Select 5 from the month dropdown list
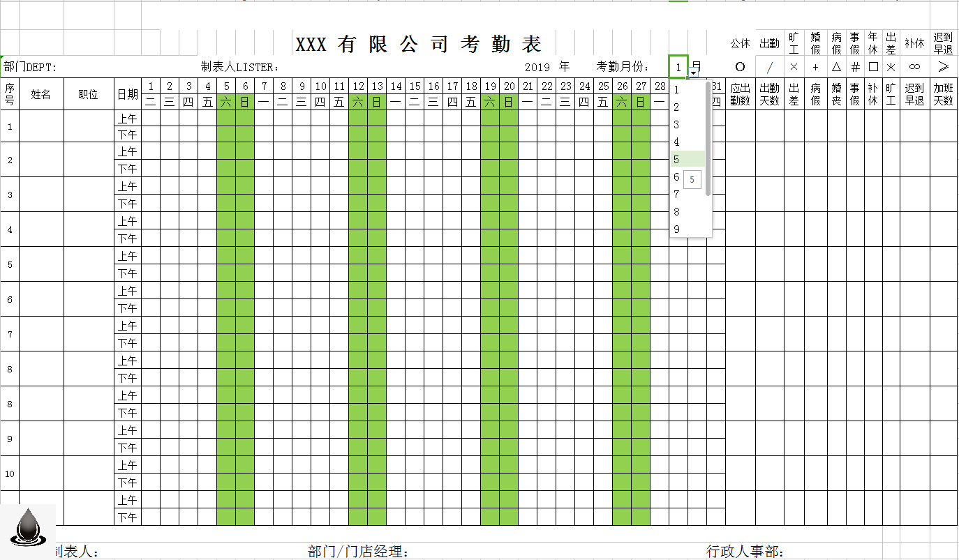Screen dimensions: 959x560 [x=675, y=159]
